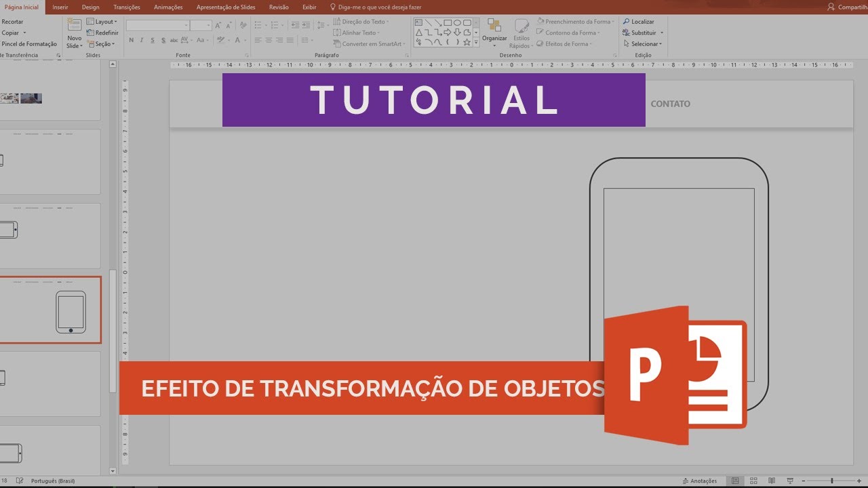Switch to Normal view in status bar
This screenshot has width=868, height=488.
pyautogui.click(x=736, y=481)
